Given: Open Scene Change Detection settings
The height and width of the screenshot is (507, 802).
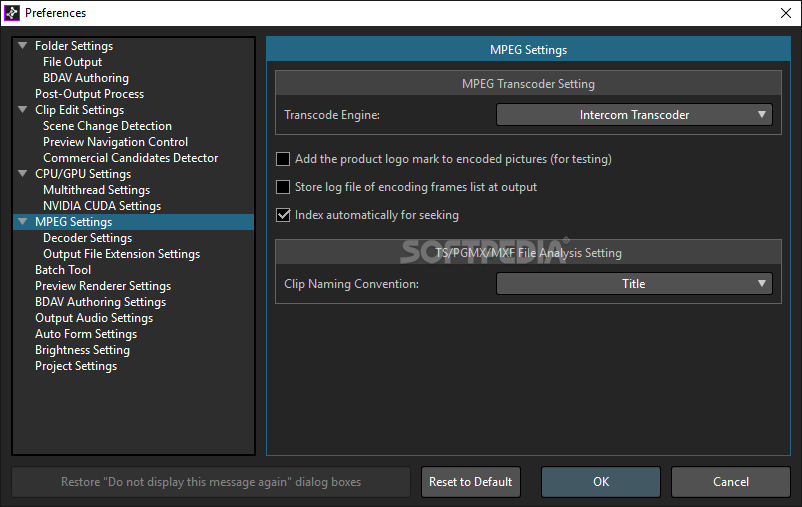Looking at the screenshot, I should coord(107,126).
